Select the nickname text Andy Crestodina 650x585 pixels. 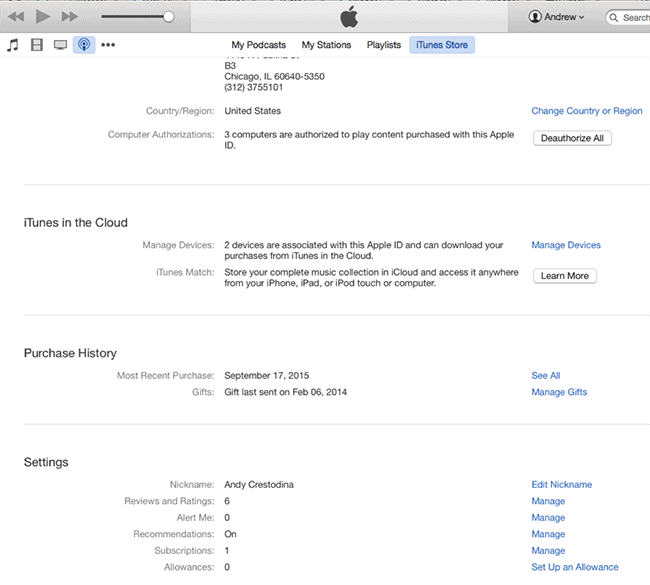pos(259,484)
